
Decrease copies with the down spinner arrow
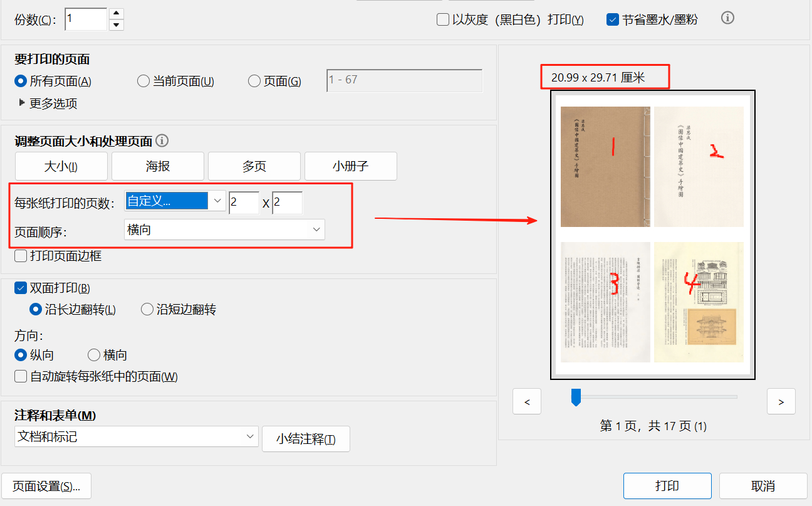point(116,25)
